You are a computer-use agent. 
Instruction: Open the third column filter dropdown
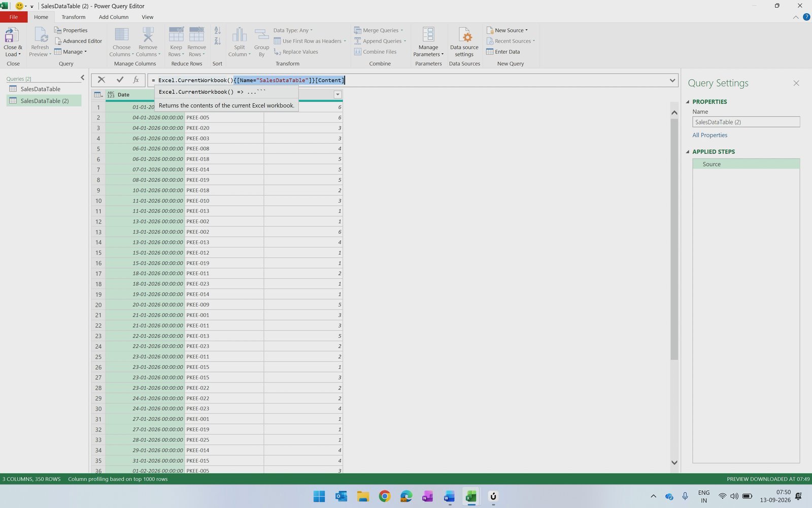coord(337,95)
